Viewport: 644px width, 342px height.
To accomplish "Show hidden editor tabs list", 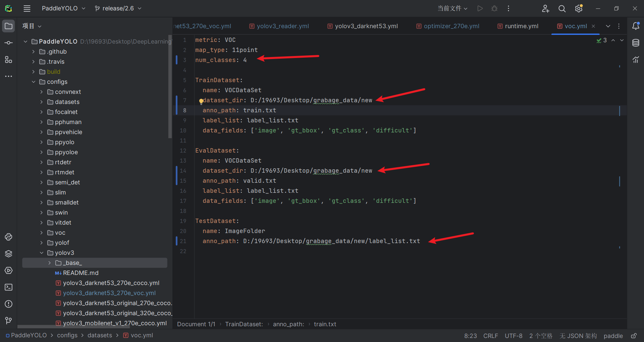I will tap(608, 26).
